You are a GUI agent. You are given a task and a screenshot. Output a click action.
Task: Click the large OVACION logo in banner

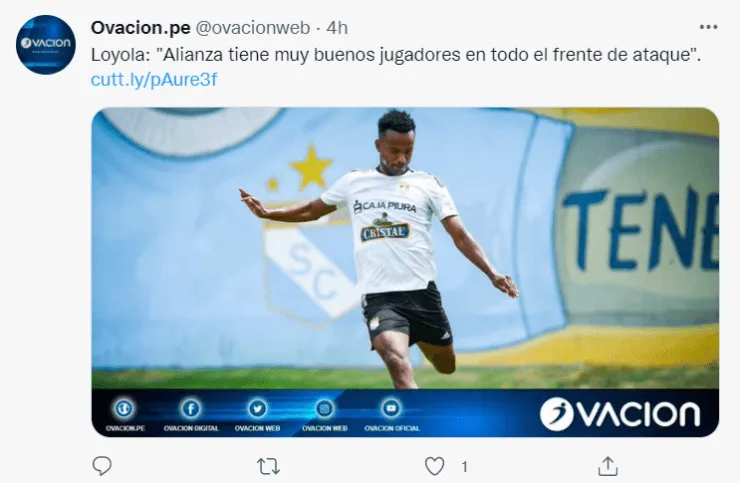(620, 414)
